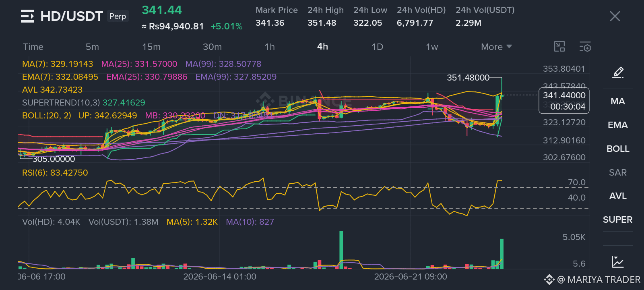
Task: Switch to the Time chart view
Action: (33, 47)
